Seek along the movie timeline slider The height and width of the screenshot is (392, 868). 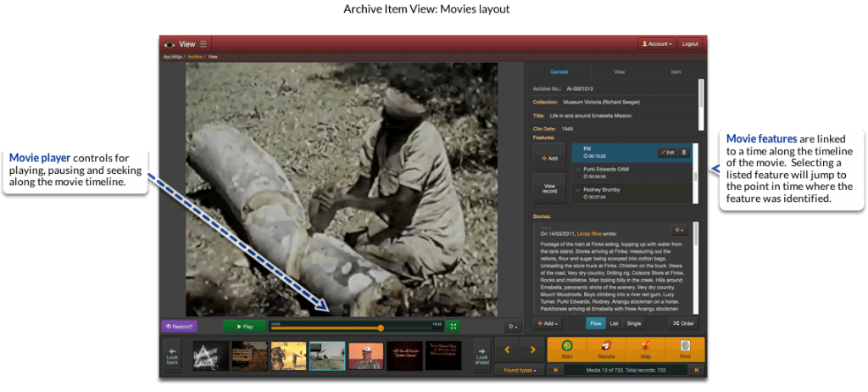[x=357, y=328]
